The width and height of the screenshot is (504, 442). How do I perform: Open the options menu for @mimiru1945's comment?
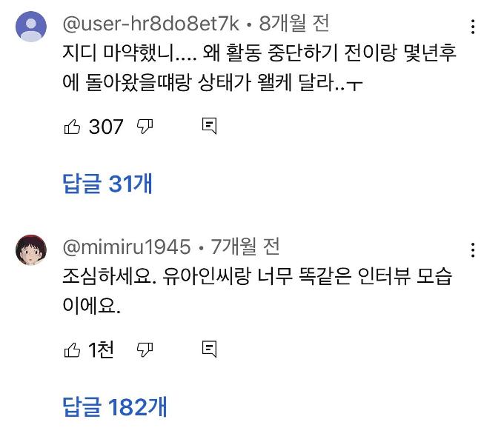tap(473, 251)
